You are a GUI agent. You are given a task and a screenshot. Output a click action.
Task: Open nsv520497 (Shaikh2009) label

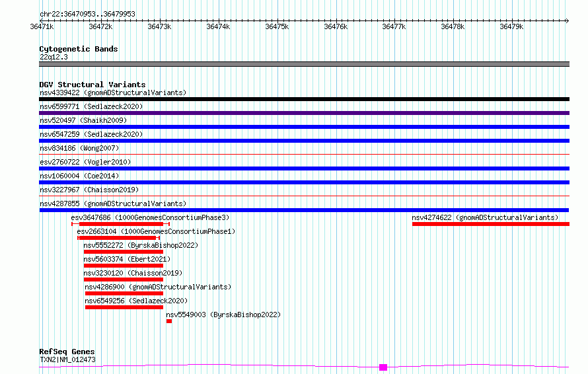click(83, 120)
